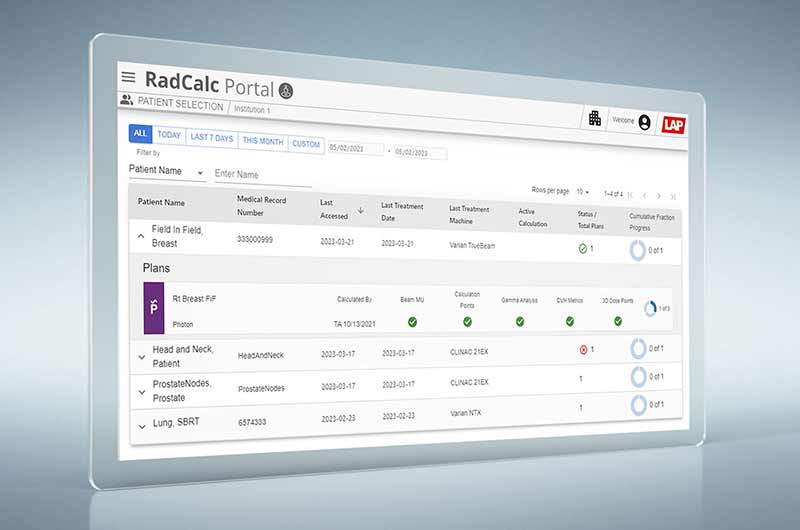Click the Last Treatment Date column header
Viewport: 800px width, 530px height.
tap(402, 211)
